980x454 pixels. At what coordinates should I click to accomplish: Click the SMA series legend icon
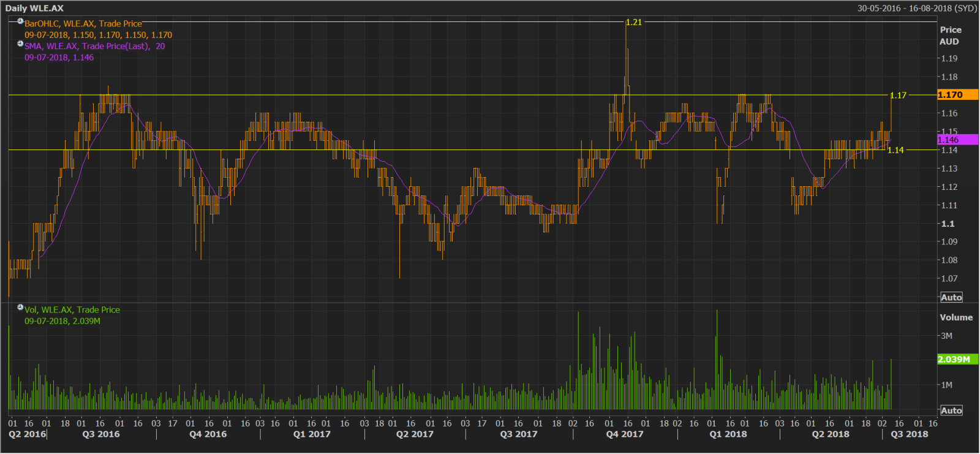pyautogui.click(x=20, y=44)
